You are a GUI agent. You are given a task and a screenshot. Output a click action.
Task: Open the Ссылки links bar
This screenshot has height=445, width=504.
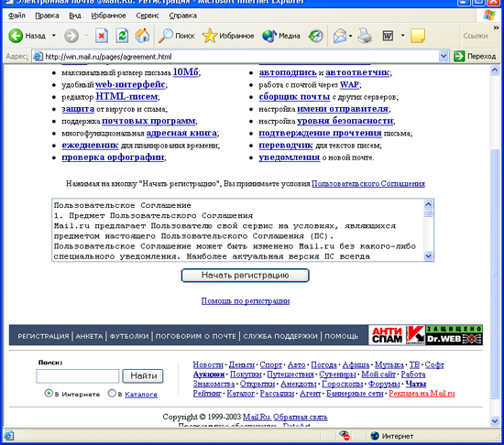(475, 36)
